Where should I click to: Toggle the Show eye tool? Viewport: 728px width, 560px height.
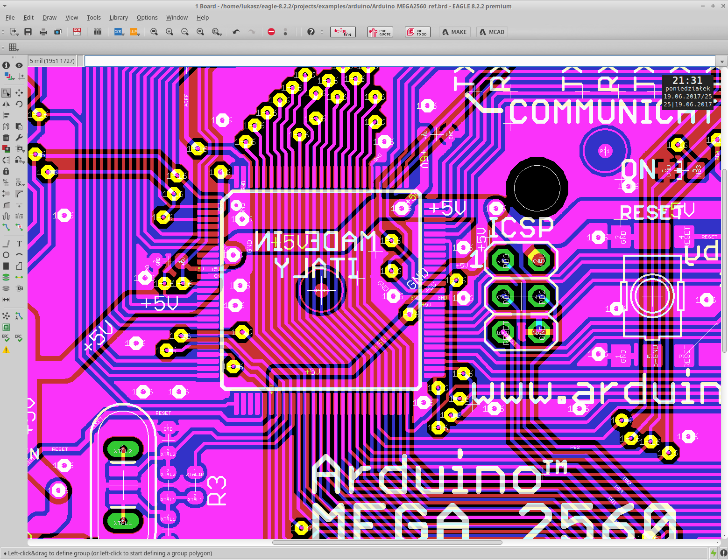point(19,65)
